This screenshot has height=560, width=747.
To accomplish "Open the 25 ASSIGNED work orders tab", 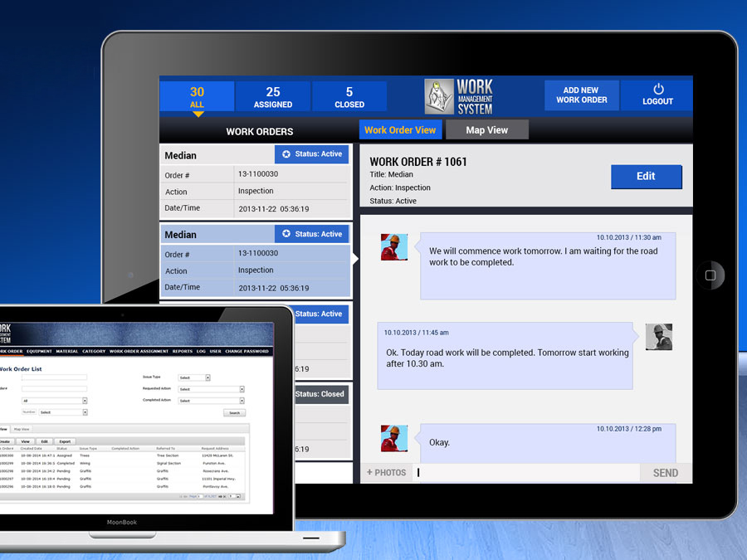I will [x=272, y=97].
